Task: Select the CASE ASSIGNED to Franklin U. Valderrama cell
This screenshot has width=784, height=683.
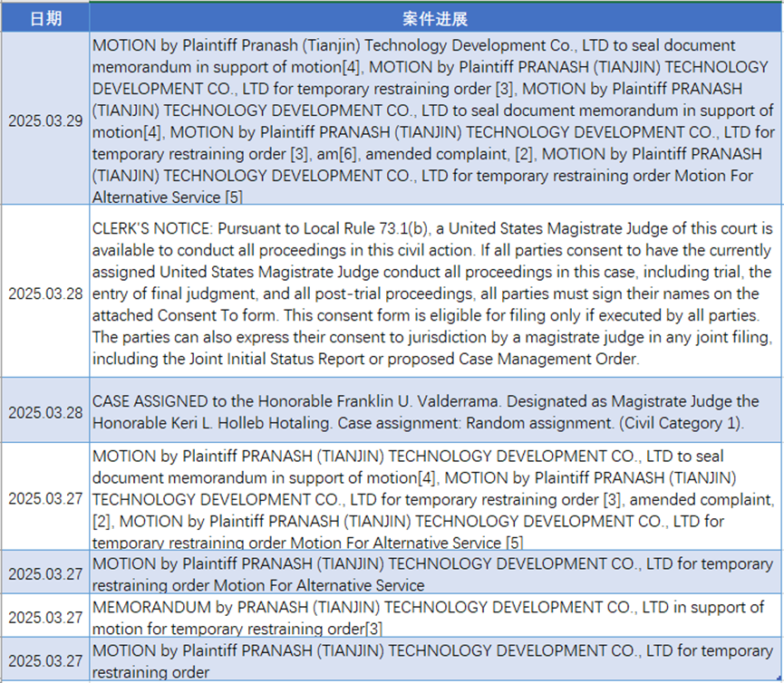Action: click(435, 410)
